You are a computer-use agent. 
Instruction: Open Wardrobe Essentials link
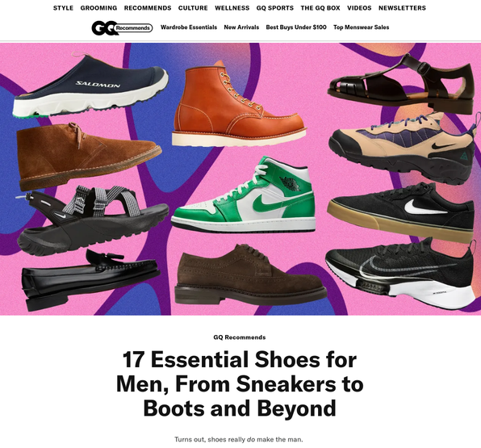pos(189,27)
